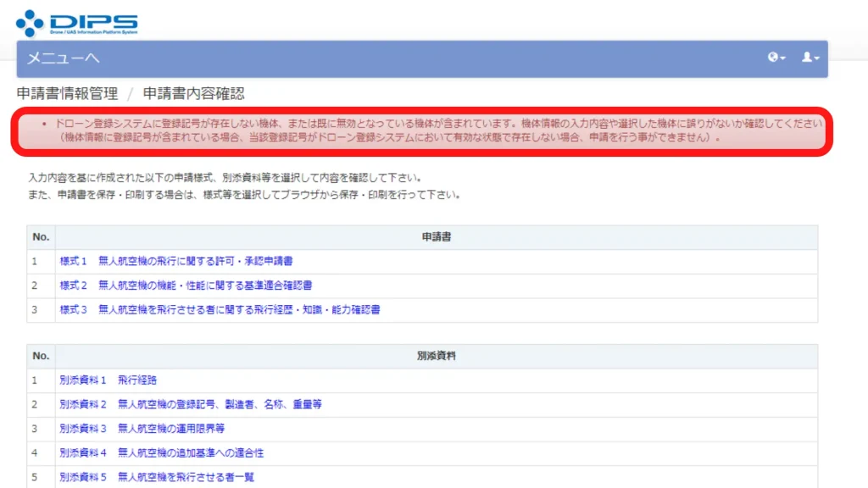Click the DIPS logo in header
Image resolution: width=868 pixels, height=488 pixels.
tap(76, 23)
